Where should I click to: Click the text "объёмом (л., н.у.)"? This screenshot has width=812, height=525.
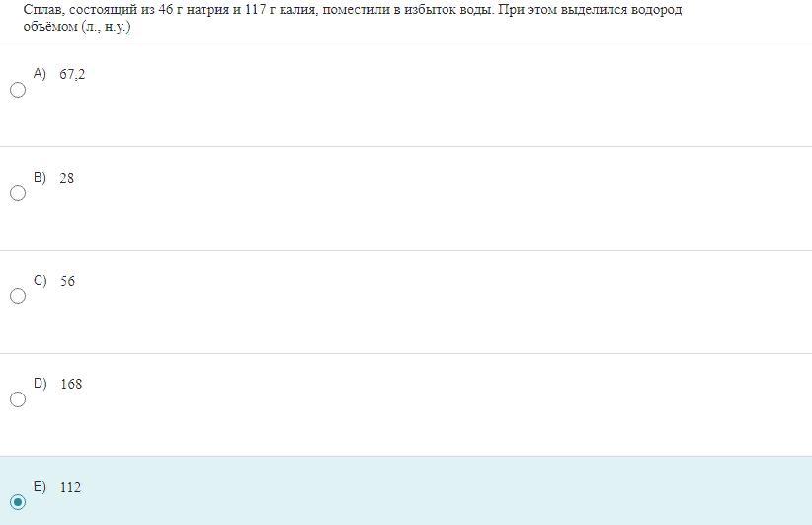[77, 27]
